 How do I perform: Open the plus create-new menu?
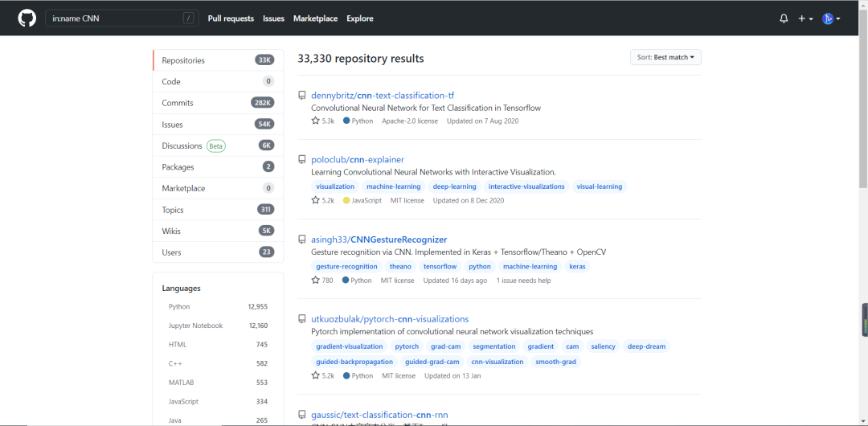click(x=805, y=18)
